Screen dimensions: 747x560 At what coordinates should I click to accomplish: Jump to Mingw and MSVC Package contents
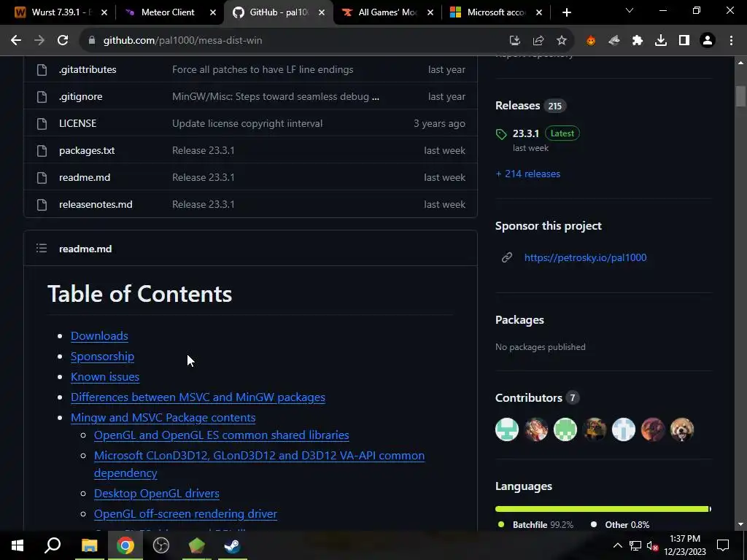pyautogui.click(x=163, y=418)
